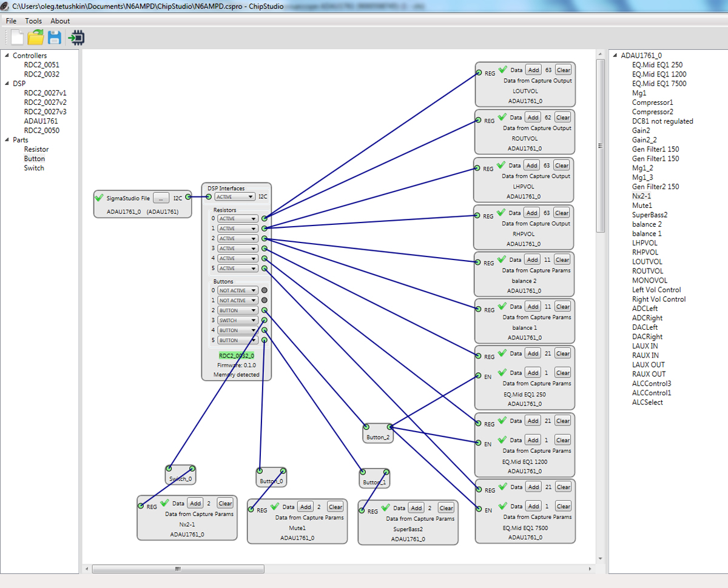Collapse the ADAU1761_0 parameter tree
The height and width of the screenshot is (588, 728).
pos(615,56)
